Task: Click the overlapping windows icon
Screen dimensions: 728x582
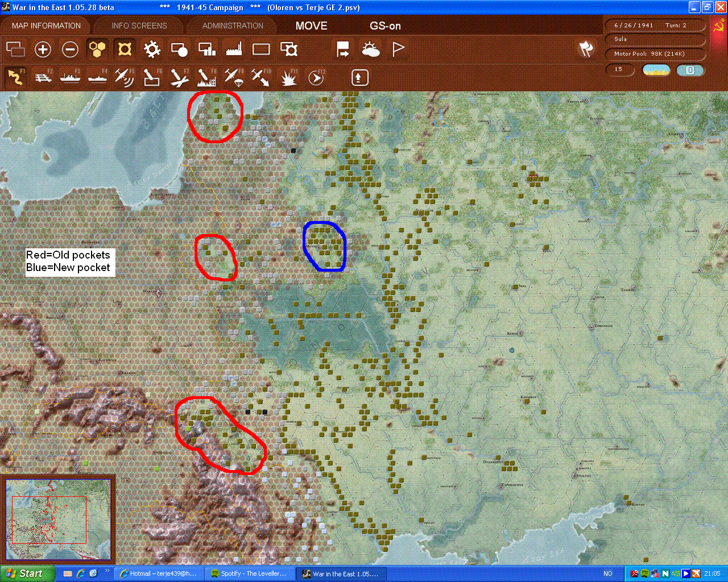Action: pos(15,49)
